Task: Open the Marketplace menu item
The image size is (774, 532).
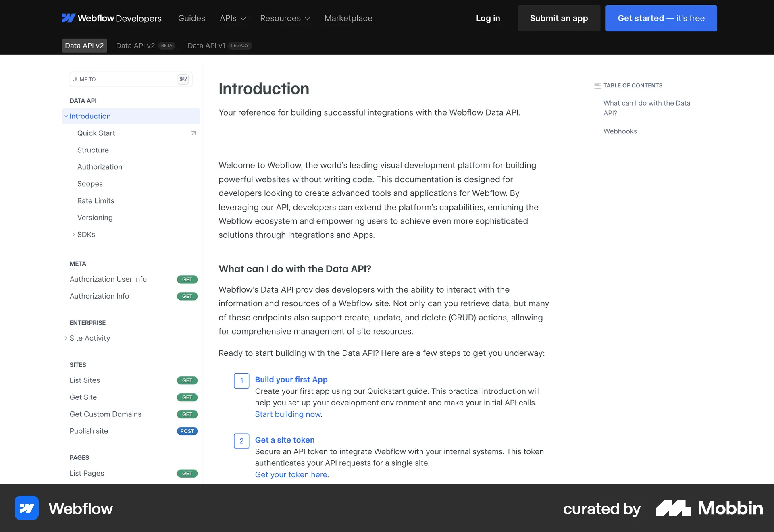Action: (x=348, y=18)
